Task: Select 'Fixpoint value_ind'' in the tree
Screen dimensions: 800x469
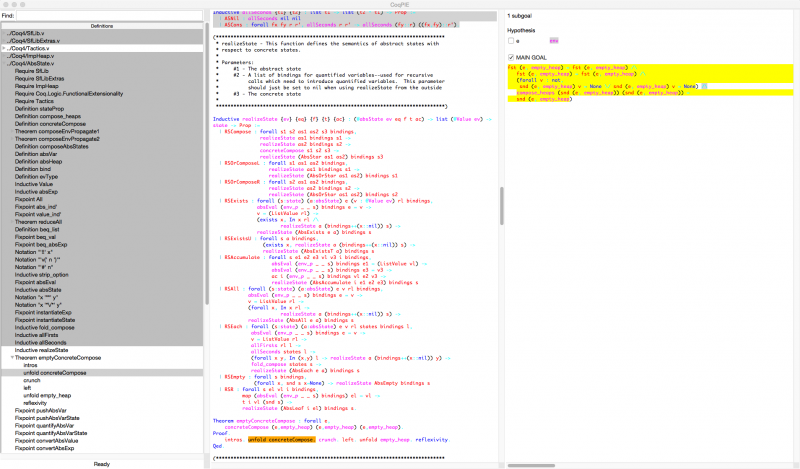Action: pos(38,214)
